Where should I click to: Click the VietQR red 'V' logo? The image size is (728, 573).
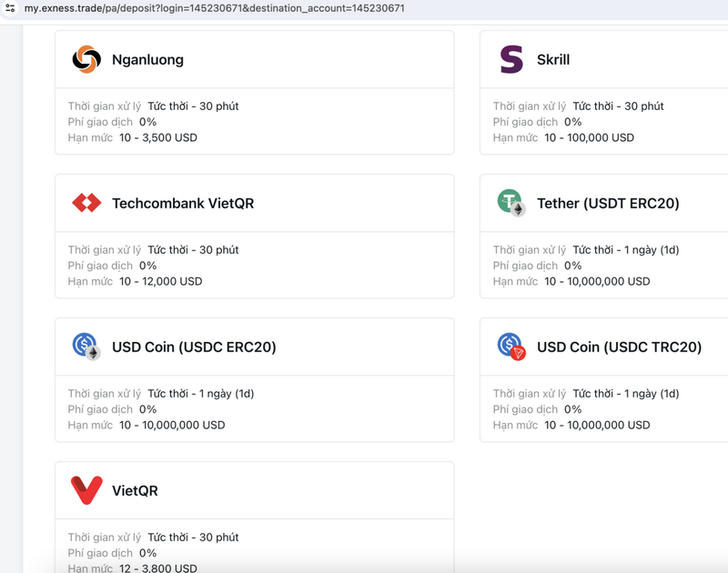86,490
